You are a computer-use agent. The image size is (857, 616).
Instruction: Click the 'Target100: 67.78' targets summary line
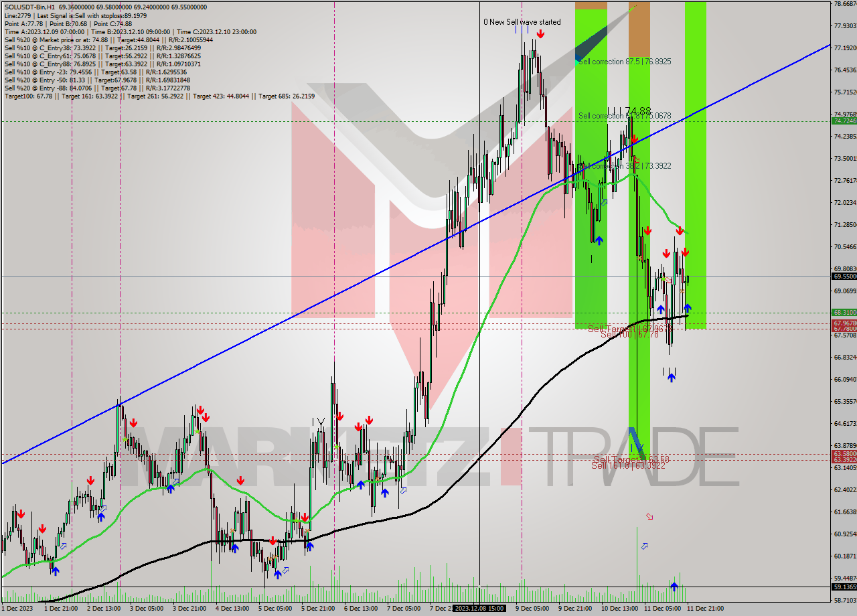point(159,96)
